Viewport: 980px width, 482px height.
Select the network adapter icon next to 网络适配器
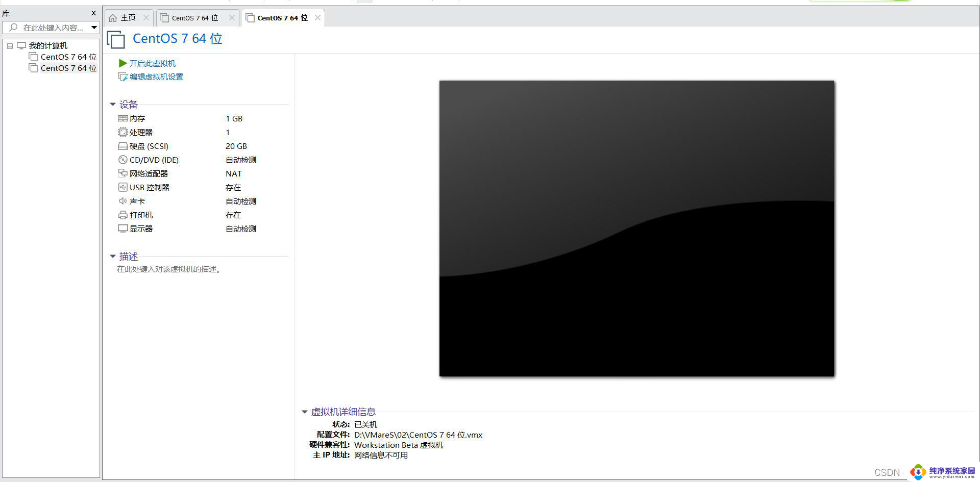[122, 173]
